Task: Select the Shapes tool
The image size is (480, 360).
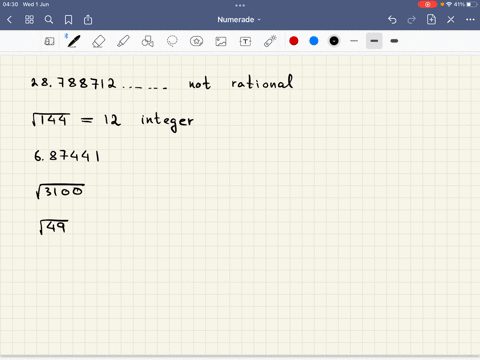Action: (x=148, y=41)
